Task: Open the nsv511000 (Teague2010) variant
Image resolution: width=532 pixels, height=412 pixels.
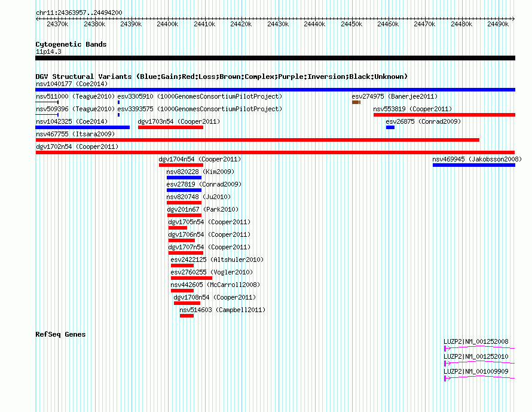Action: (x=75, y=96)
